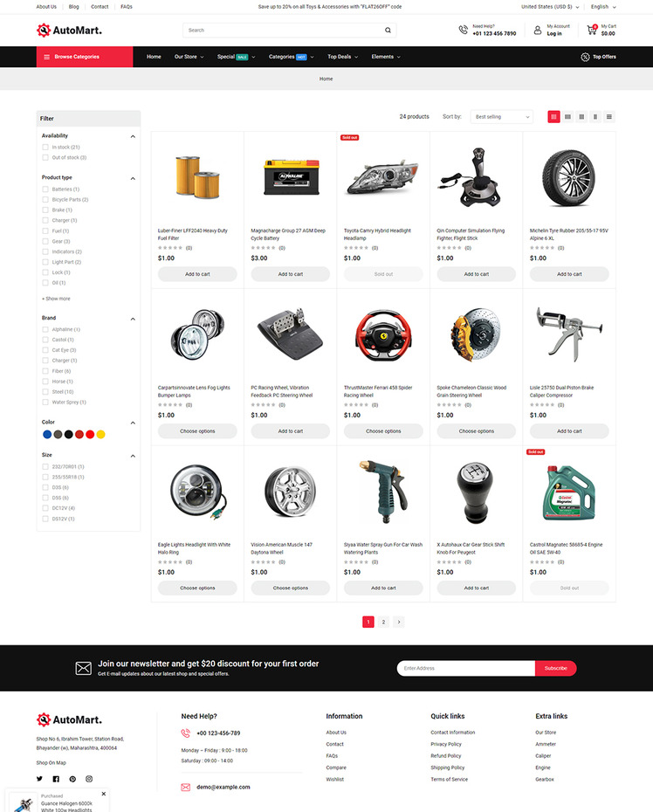Viewport: 653px width, 812px height.
Task: Select the yellow color swatch
Action: tap(101, 435)
